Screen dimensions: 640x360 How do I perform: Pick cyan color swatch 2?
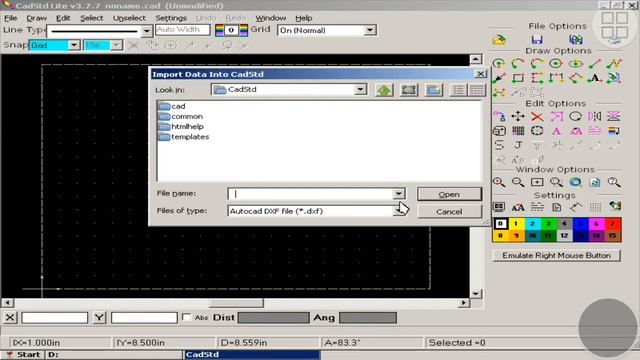(532, 224)
